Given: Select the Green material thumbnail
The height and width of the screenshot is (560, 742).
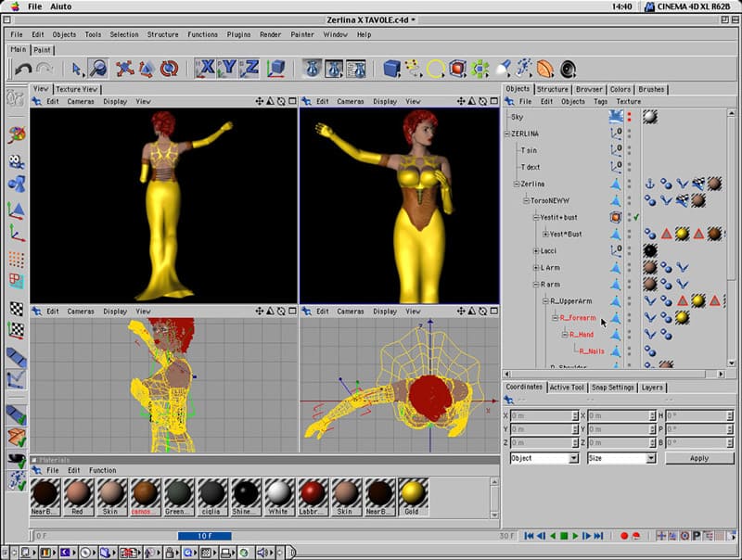Looking at the screenshot, I should tap(178, 497).
